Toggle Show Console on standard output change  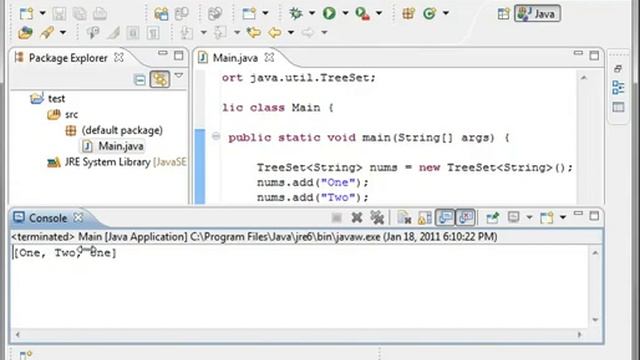click(445, 217)
